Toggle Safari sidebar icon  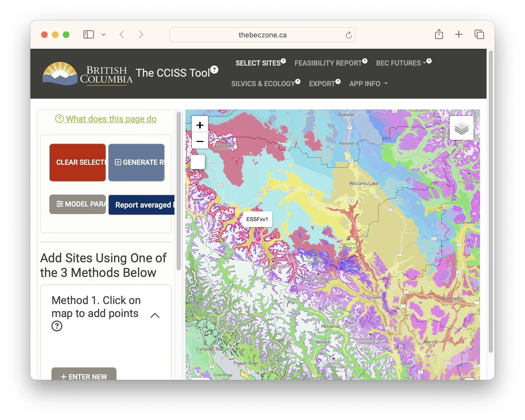coord(88,35)
